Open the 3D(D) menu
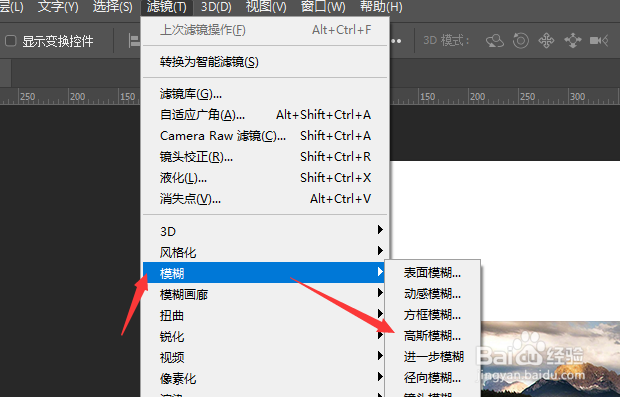Viewport: 620px width, 397px height. [216, 7]
